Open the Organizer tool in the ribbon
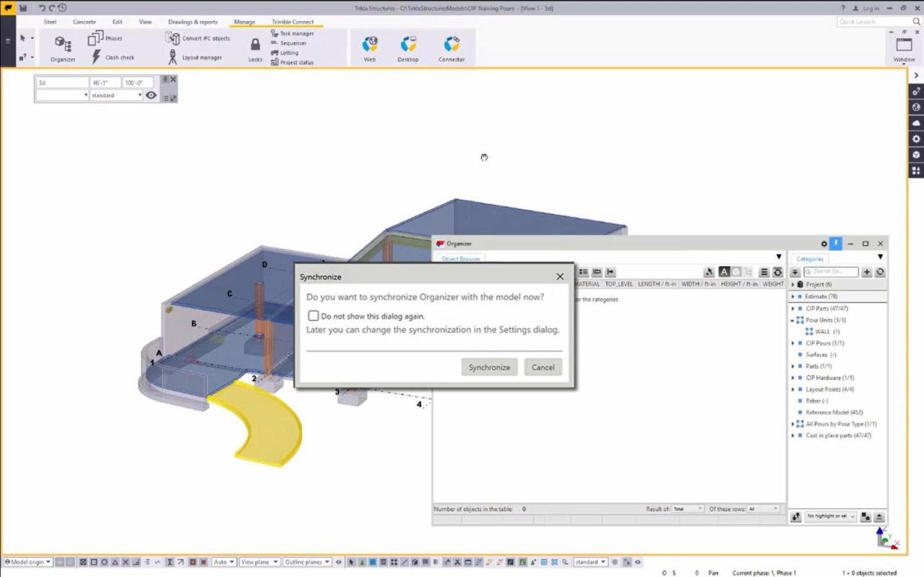The width and height of the screenshot is (924, 577). pyautogui.click(x=63, y=48)
